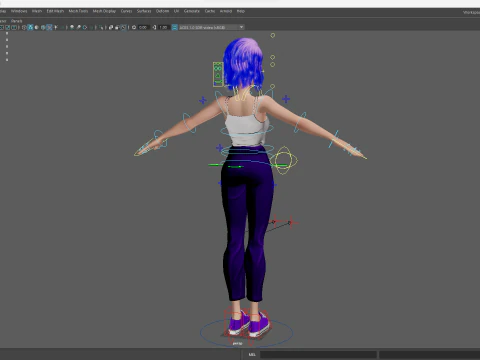Image resolution: width=480 pixels, height=360 pixels.
Task: Select the blue cross control near the left shoulder
Action: point(203,100)
